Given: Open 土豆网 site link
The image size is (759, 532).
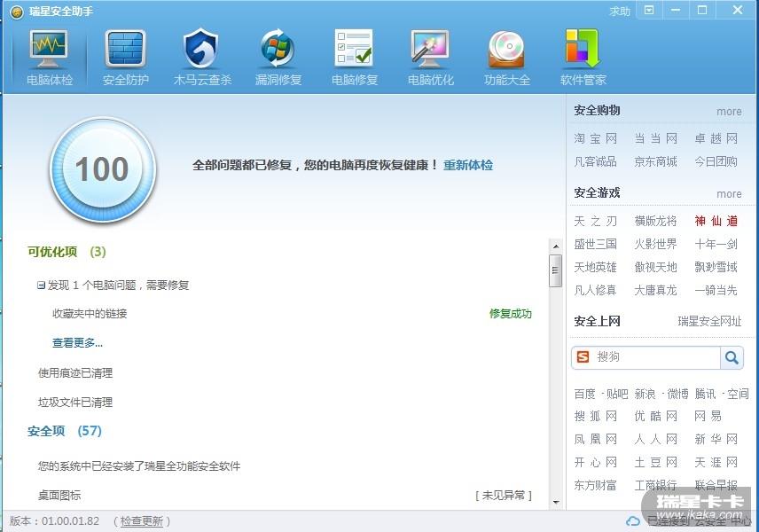Looking at the screenshot, I should 656,463.
